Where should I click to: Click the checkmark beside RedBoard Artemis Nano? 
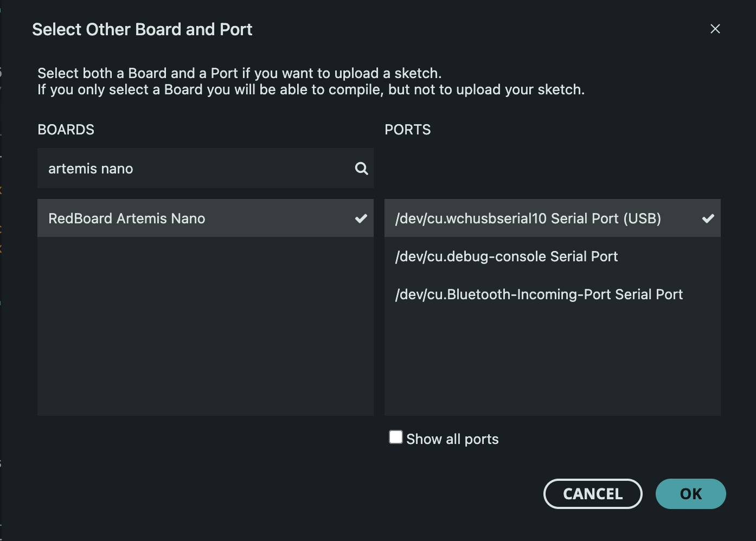pos(361,218)
